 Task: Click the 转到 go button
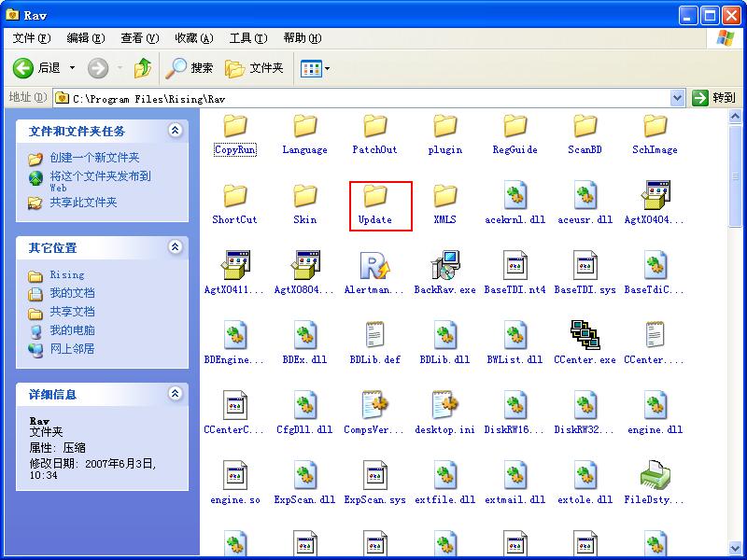[714, 98]
